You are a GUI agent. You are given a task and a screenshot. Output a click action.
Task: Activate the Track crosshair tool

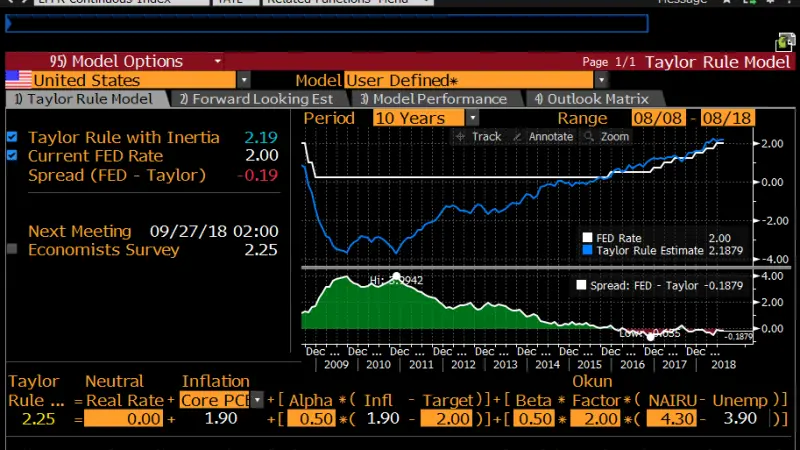click(x=479, y=137)
